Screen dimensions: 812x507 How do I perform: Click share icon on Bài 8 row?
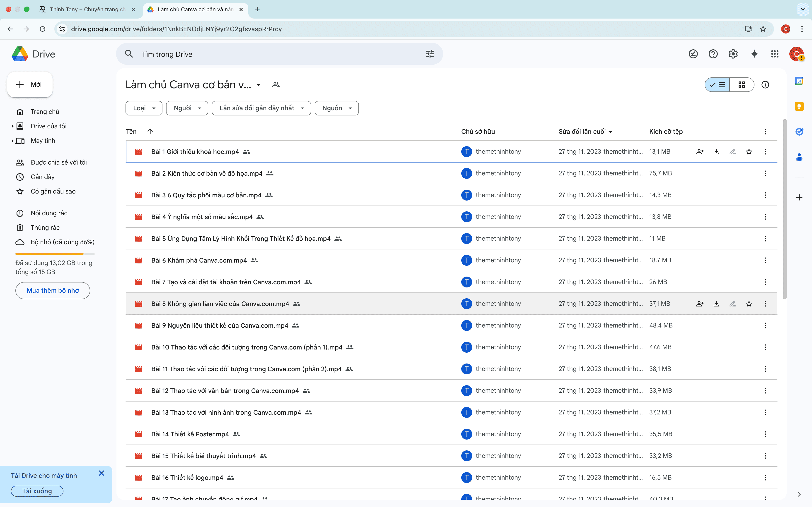click(700, 304)
